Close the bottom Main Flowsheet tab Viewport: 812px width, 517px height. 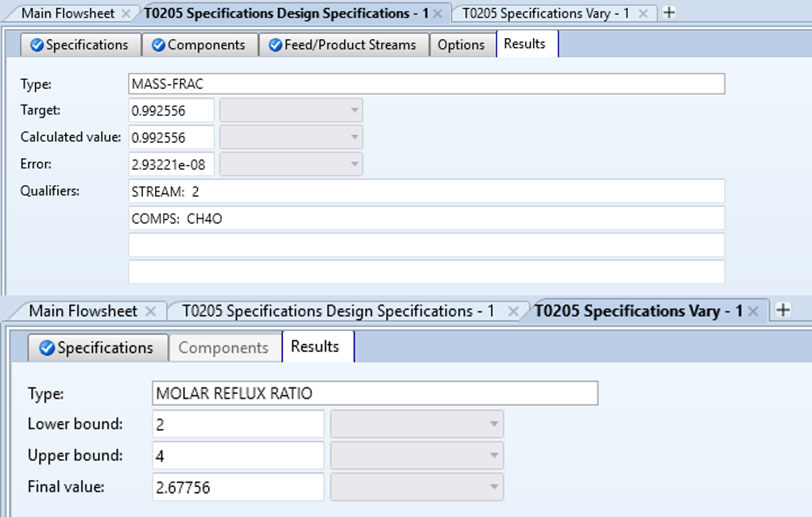click(150, 311)
